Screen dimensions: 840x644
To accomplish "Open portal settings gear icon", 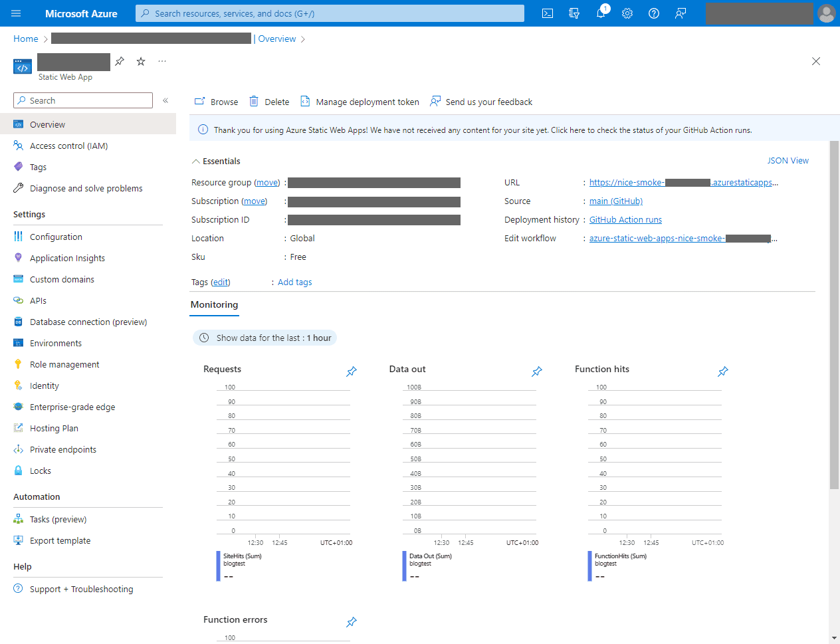I will coord(627,13).
